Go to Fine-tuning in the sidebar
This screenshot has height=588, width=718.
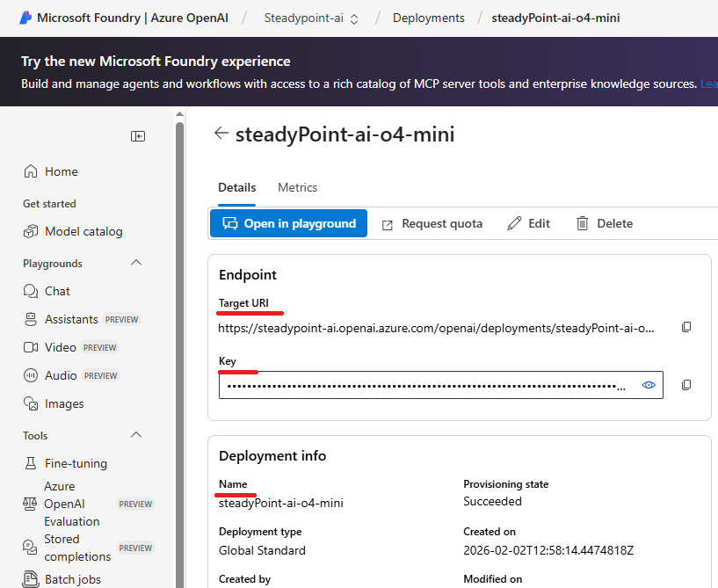(76, 463)
